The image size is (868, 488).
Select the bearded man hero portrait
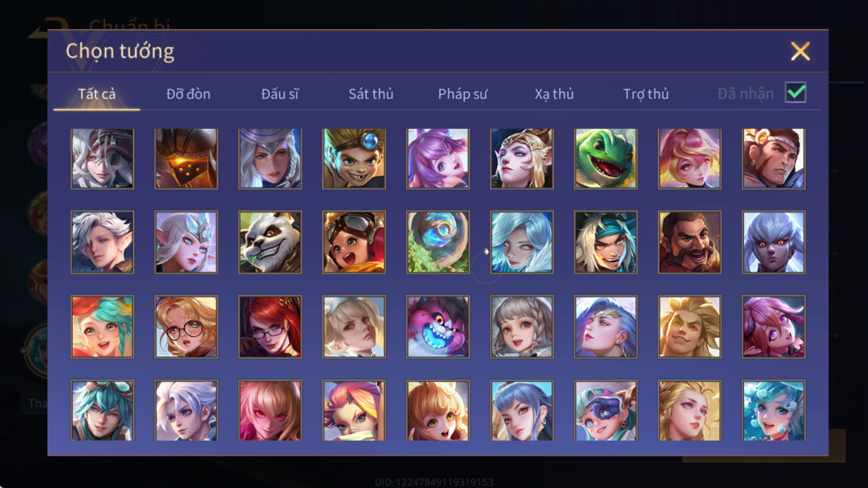pyautogui.click(x=690, y=242)
